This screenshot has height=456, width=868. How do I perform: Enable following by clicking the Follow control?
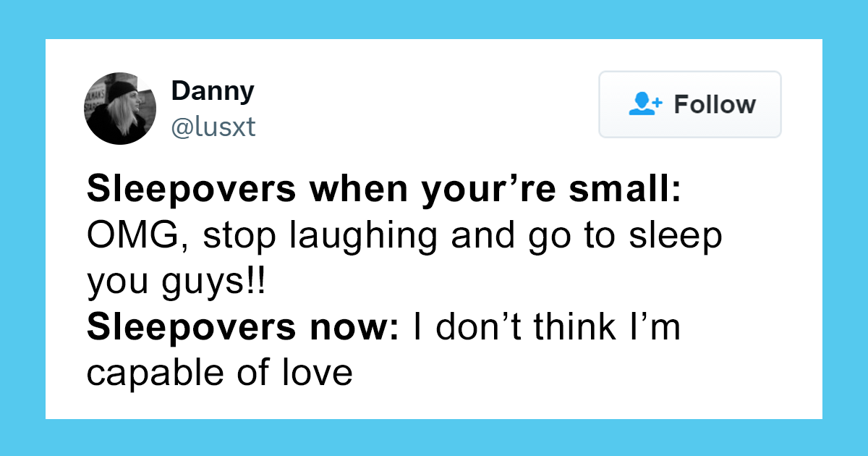689,104
